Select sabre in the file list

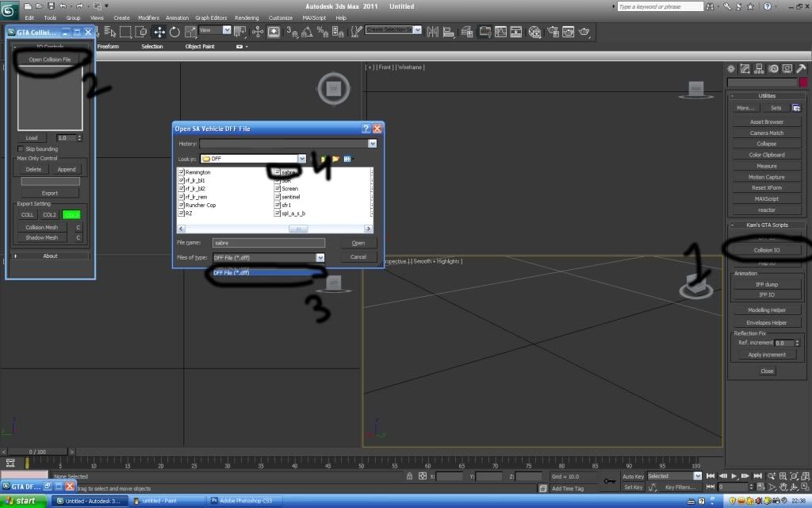click(x=285, y=172)
